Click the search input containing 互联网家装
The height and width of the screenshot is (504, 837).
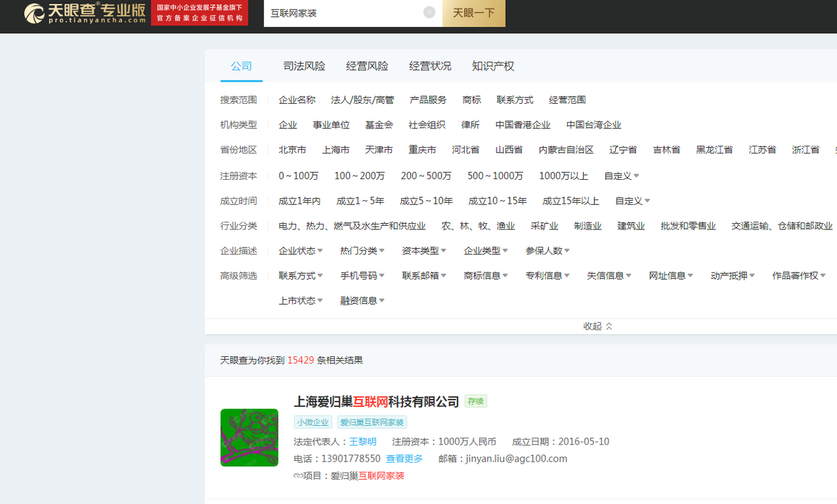click(x=353, y=13)
